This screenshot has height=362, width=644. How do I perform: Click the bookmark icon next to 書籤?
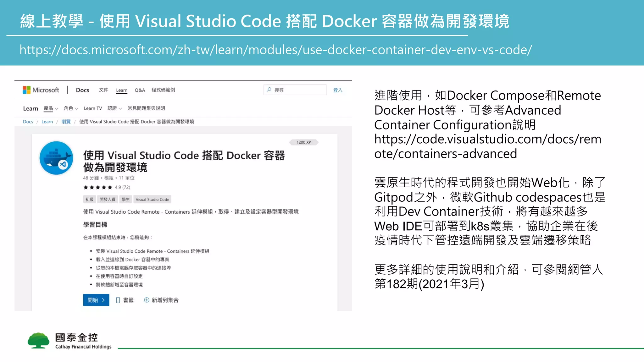[118, 300]
